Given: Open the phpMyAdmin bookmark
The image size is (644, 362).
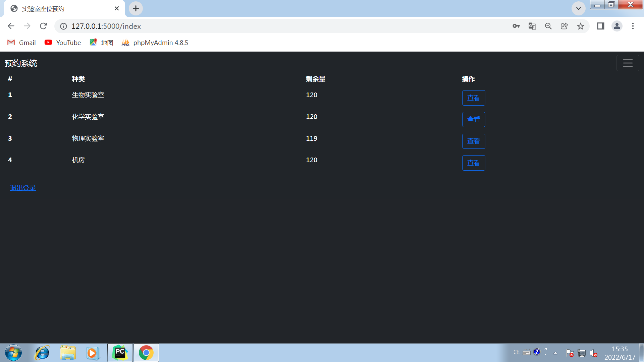Looking at the screenshot, I should [x=155, y=43].
